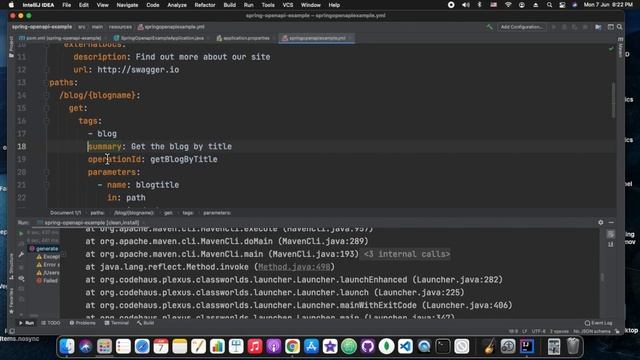Open 2 spaces indent selector

tap(559, 331)
